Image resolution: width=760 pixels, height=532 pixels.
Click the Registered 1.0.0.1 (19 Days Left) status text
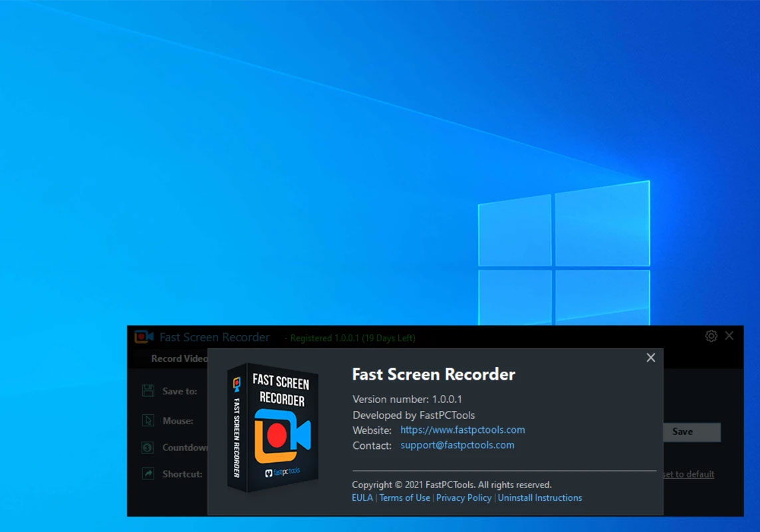[352, 338]
